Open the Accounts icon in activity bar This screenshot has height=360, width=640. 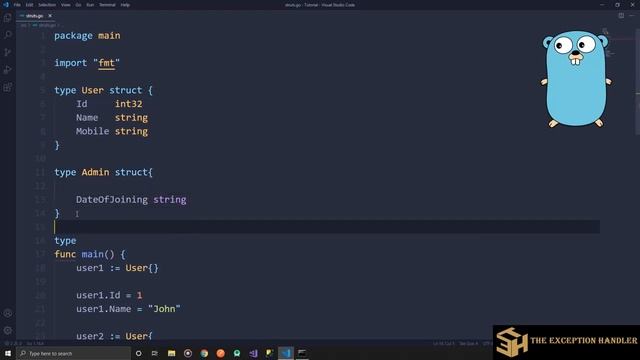(x=7, y=313)
